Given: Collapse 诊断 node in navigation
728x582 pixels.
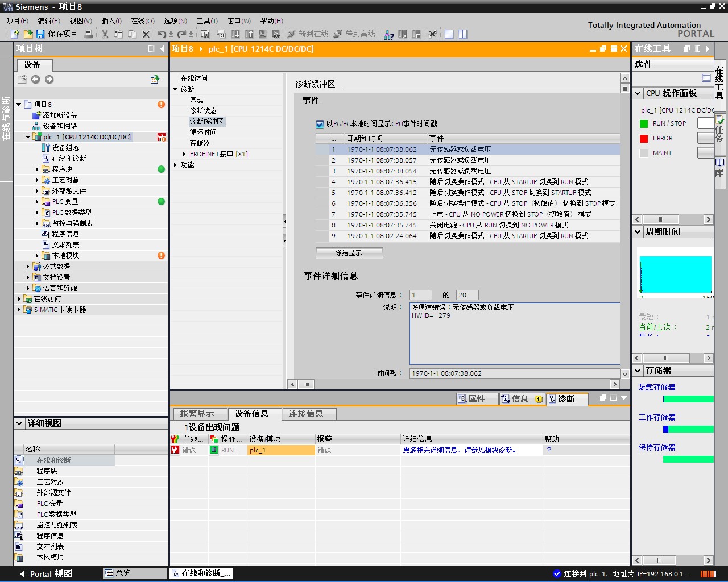Looking at the screenshot, I should [x=176, y=89].
